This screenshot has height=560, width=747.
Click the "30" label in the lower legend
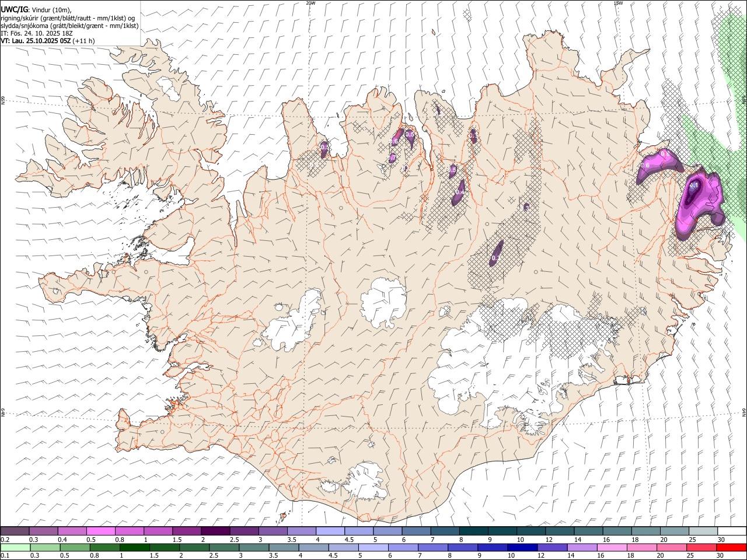click(720, 555)
